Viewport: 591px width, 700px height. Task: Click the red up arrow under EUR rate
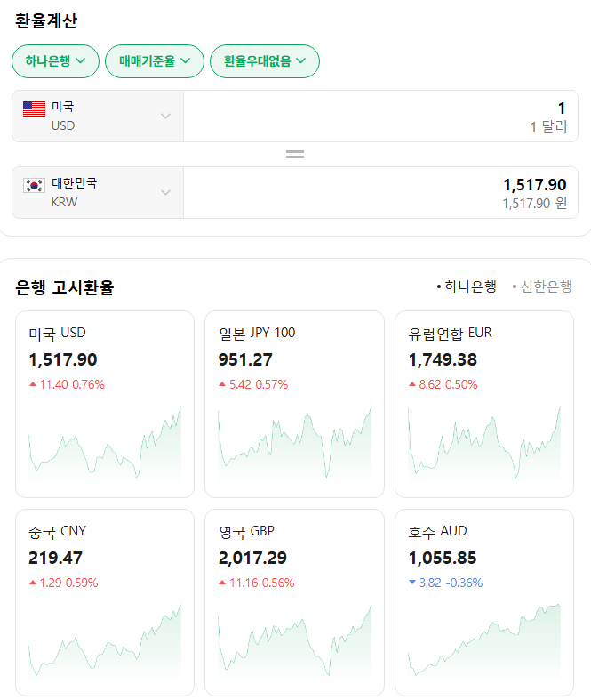[412, 384]
